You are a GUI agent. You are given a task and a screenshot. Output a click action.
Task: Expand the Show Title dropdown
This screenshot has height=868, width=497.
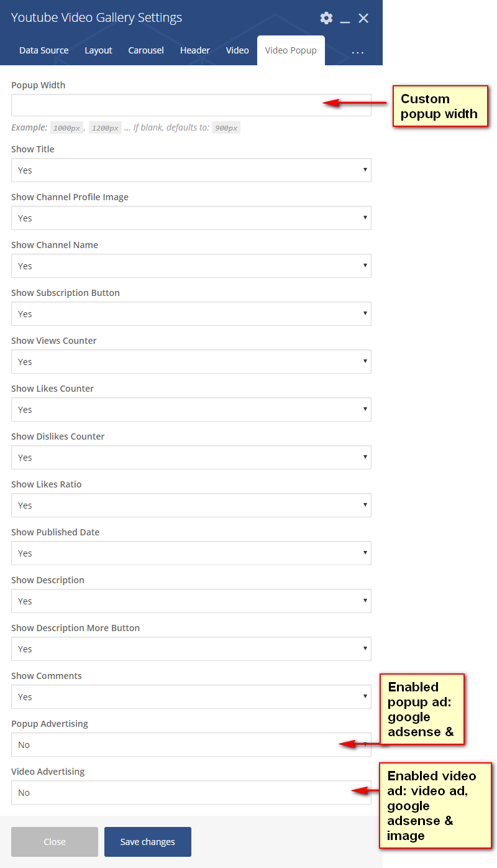[191, 170]
